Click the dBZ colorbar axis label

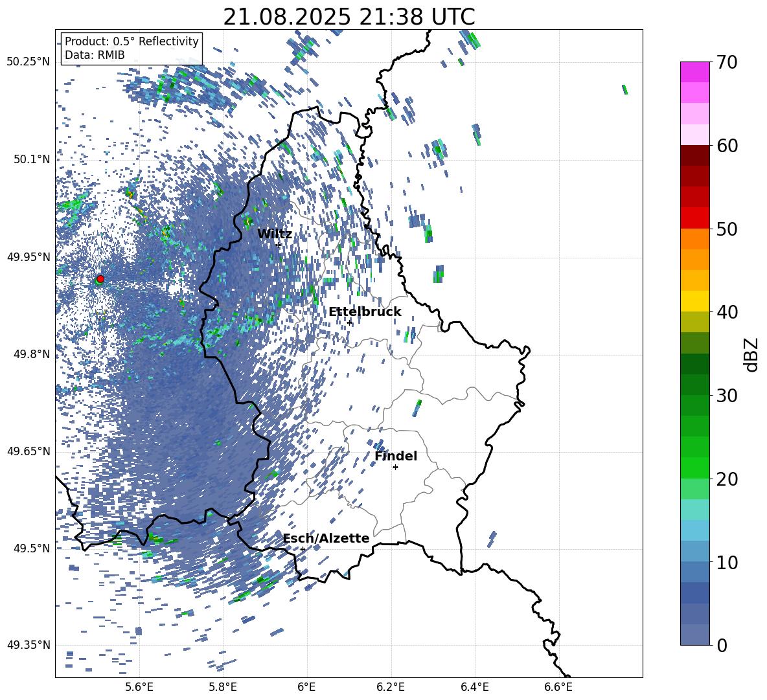tap(752, 354)
